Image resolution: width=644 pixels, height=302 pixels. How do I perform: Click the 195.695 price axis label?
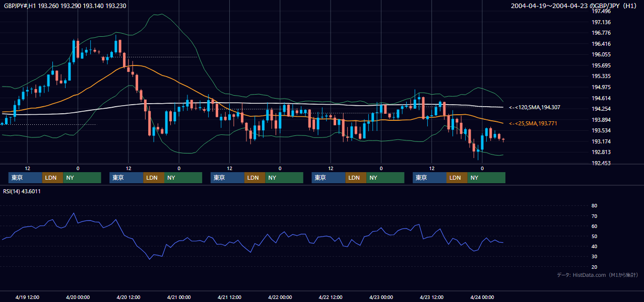601,65
